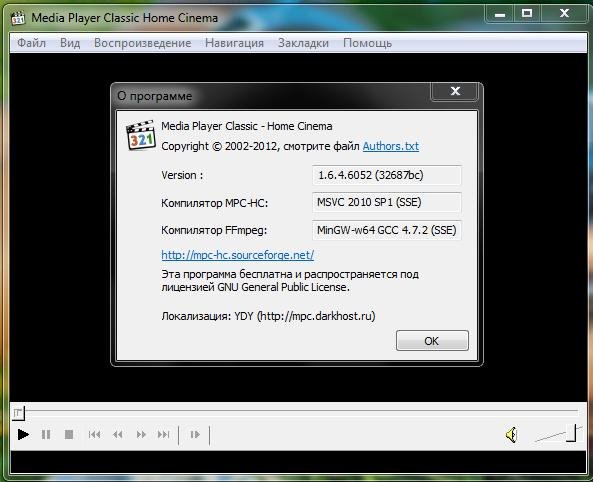Open the Воспроизведение menu

click(143, 43)
